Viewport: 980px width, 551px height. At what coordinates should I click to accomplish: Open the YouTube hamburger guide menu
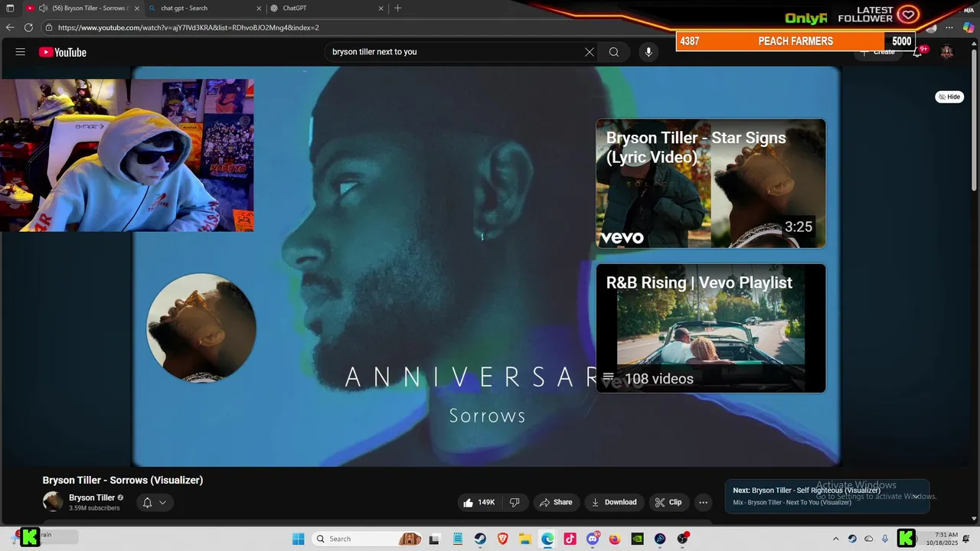(21, 52)
